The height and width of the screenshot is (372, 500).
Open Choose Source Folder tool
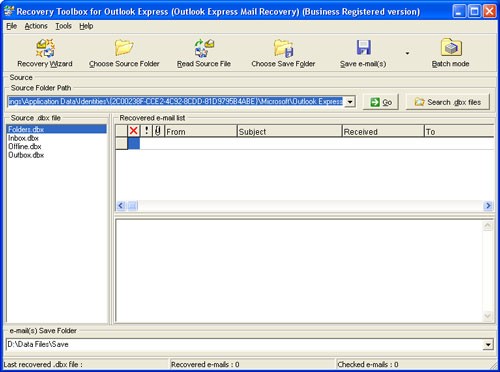(124, 53)
